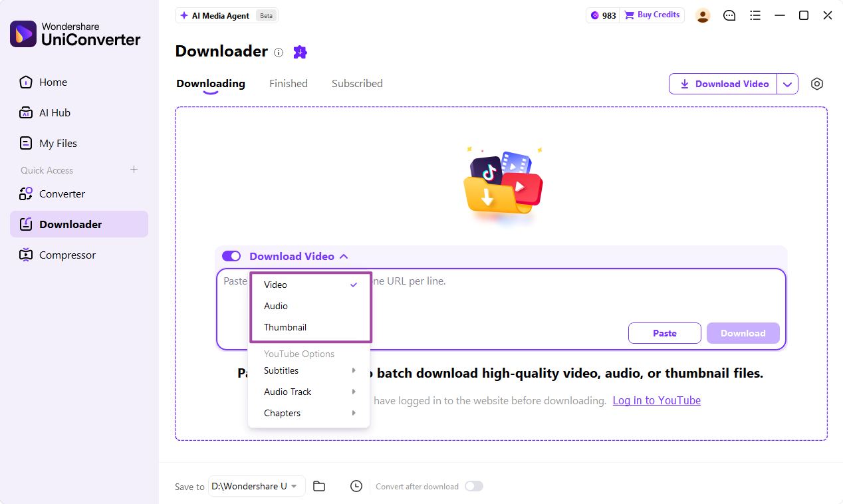Click the Paste button
Image resolution: width=843 pixels, height=504 pixels.
(x=665, y=333)
